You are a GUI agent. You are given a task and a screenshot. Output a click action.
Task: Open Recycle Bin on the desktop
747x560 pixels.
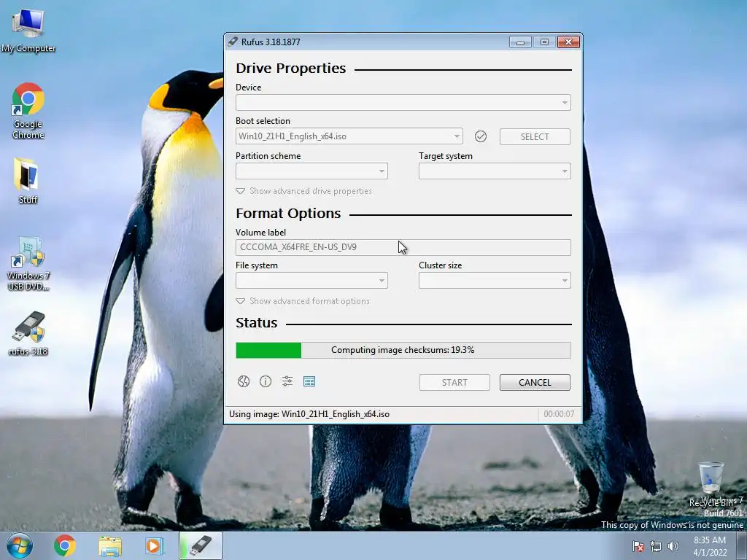711,484
